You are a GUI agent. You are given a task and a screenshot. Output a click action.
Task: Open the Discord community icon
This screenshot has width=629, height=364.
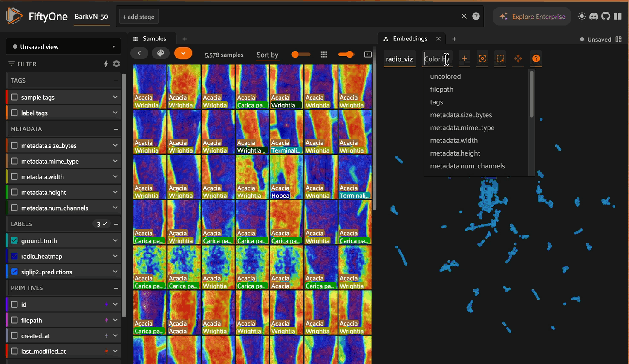[594, 17]
